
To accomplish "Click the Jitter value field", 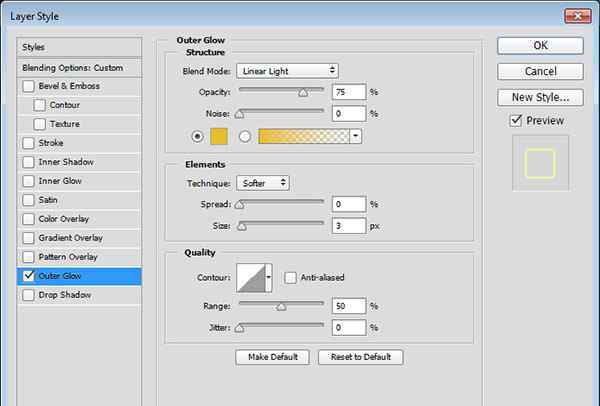I will point(349,328).
